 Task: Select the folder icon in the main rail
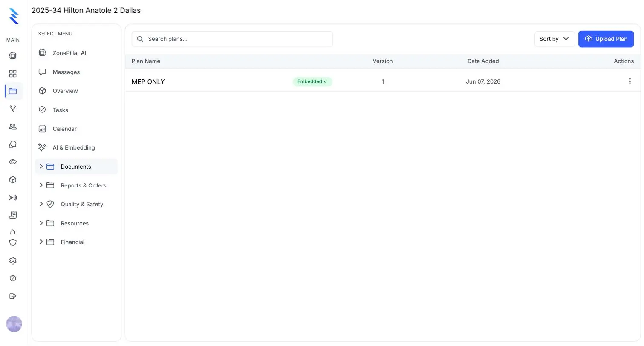13,91
